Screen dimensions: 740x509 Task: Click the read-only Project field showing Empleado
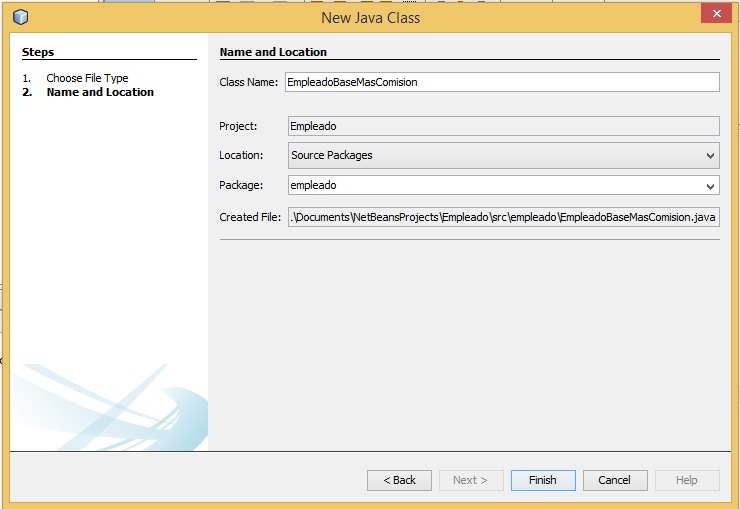(501, 126)
